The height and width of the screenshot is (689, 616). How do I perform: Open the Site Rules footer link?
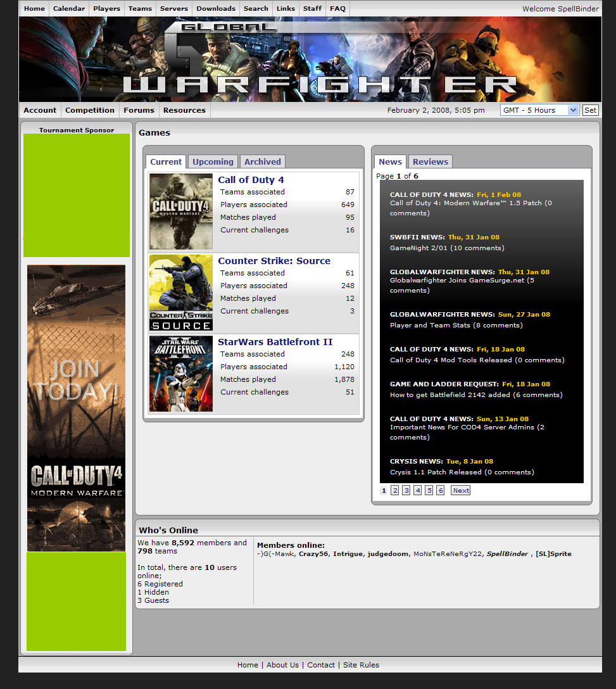[x=361, y=665]
